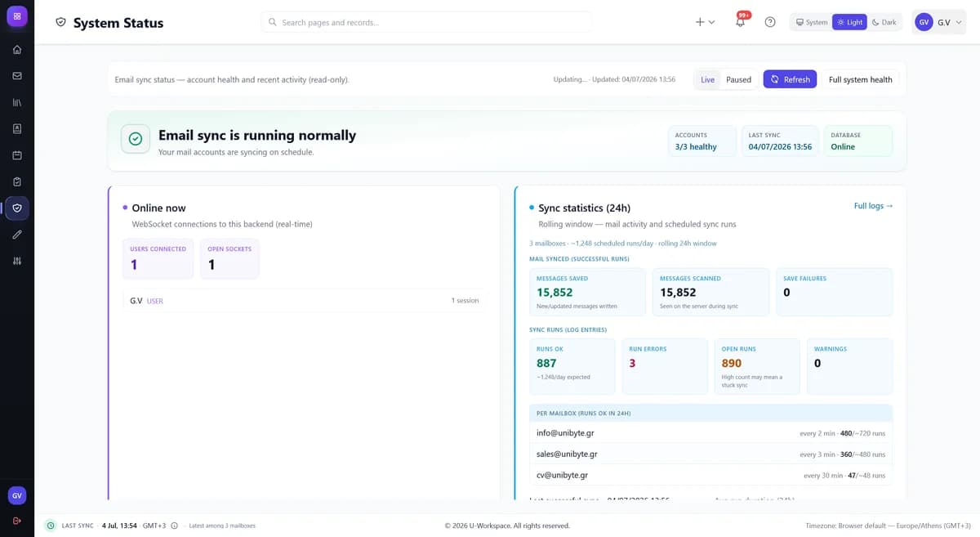980x537 pixels.
Task: Open the G.V user account menu
Action: [939, 22]
